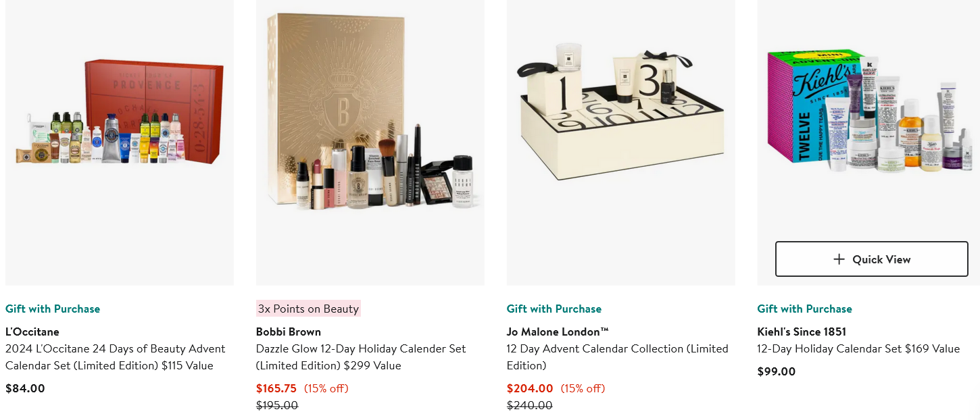This screenshot has width=980, height=420.
Task: Click the $99.00 Kiehl's price
Action: click(777, 371)
